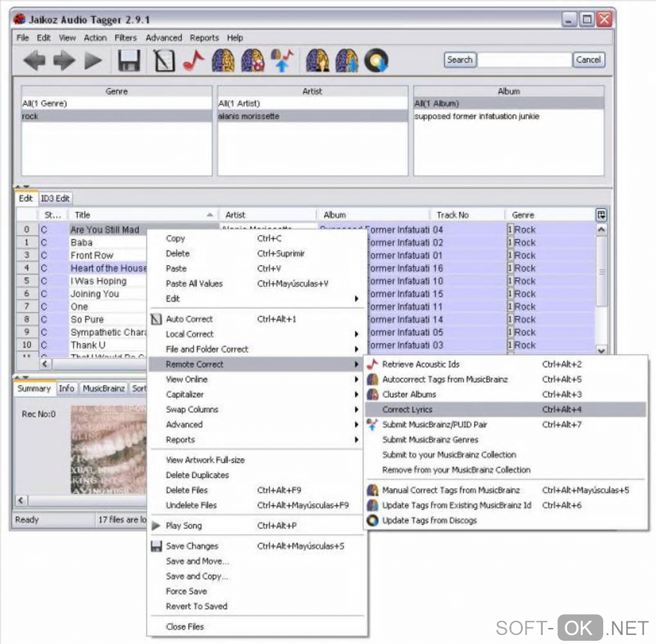This screenshot has height=644, width=656.
Task: Expand File and Folder Correct submenu
Action: tap(356, 349)
